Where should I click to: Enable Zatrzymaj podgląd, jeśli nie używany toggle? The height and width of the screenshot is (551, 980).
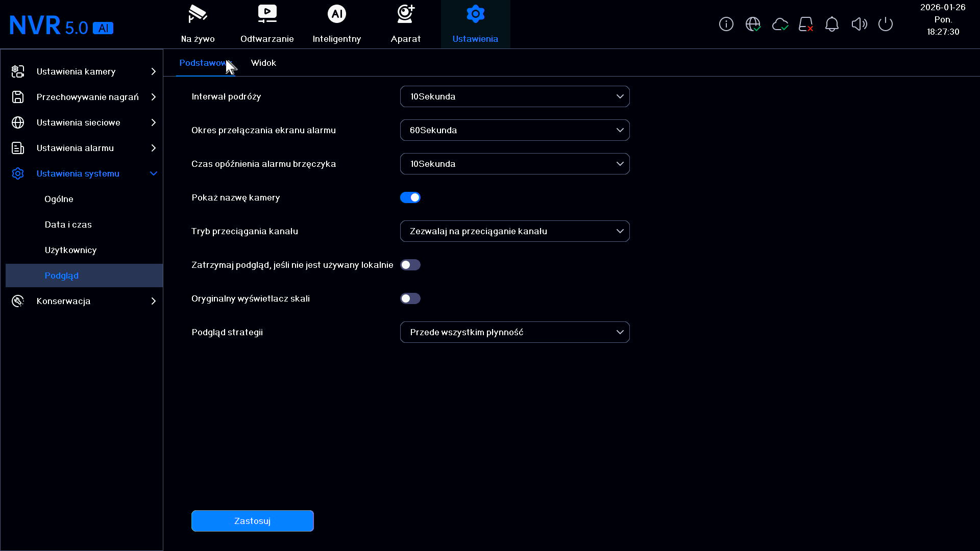click(x=410, y=265)
